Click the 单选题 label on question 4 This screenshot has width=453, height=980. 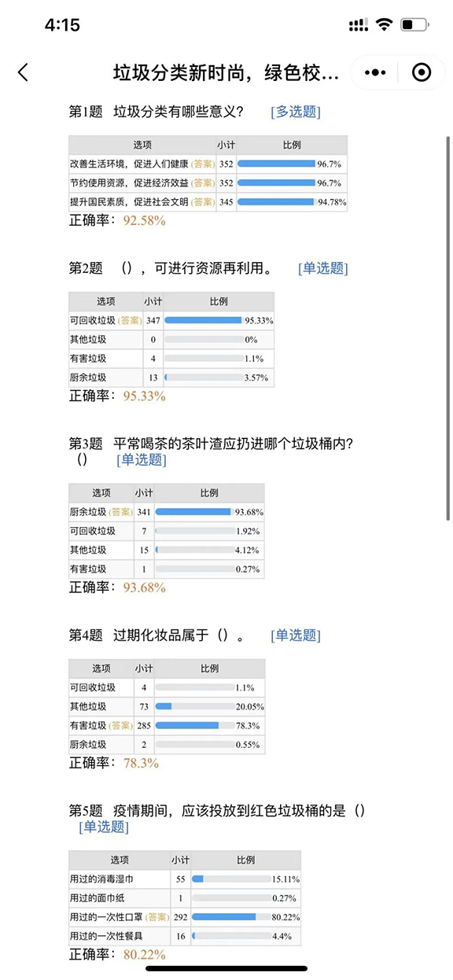click(295, 636)
